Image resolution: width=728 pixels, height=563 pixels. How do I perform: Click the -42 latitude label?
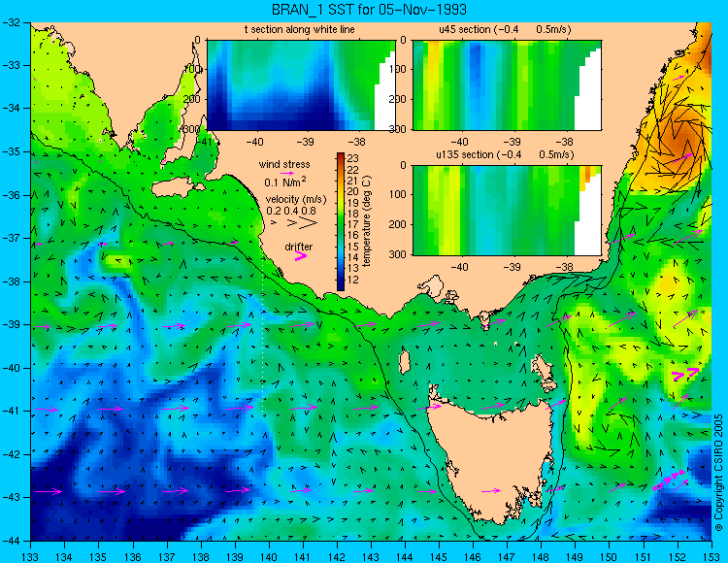[x=13, y=454]
